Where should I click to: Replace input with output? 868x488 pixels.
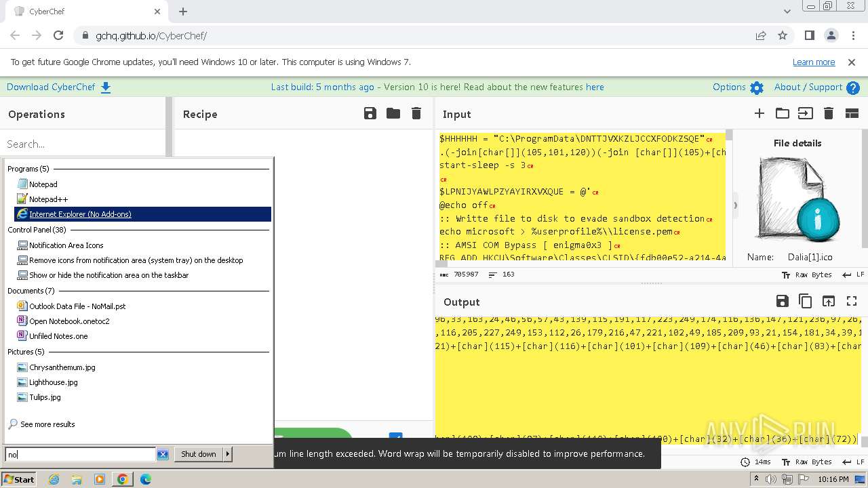[829, 301]
